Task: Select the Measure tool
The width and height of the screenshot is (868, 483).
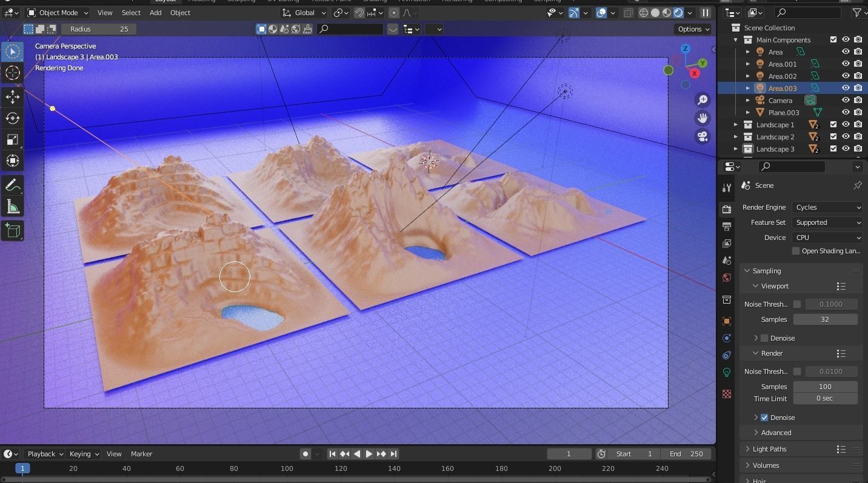Action: pyautogui.click(x=13, y=207)
